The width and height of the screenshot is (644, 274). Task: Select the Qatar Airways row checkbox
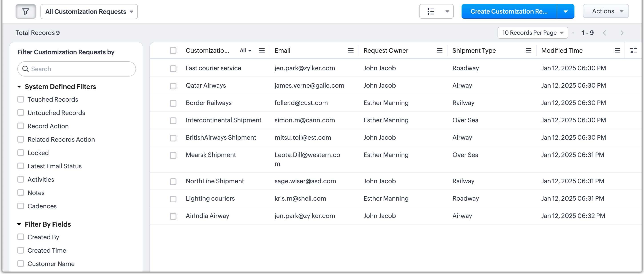[173, 86]
